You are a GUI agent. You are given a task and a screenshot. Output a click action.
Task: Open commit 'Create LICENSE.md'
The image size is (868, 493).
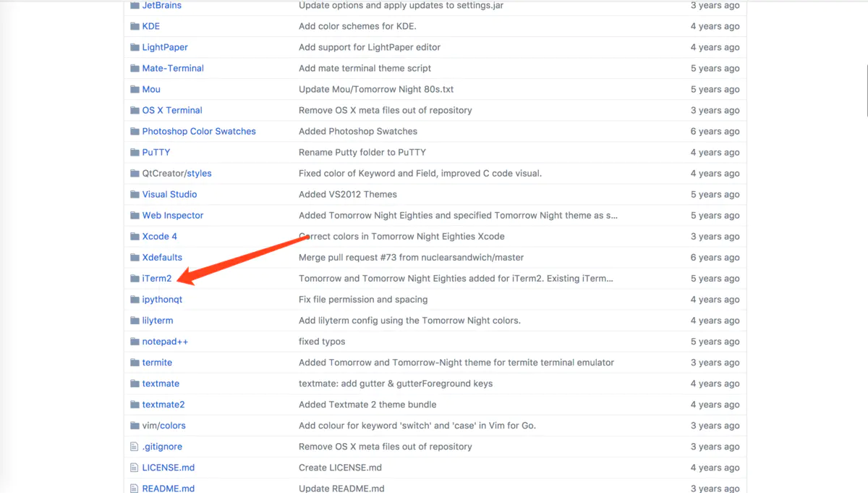340,468
